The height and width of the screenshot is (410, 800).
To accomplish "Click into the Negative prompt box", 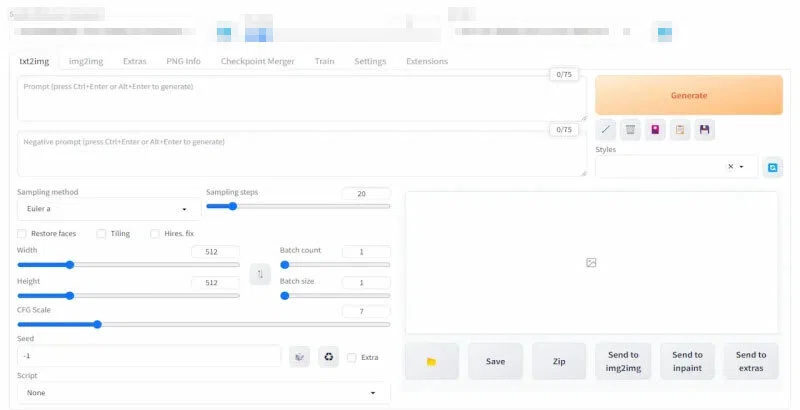I will [x=302, y=154].
